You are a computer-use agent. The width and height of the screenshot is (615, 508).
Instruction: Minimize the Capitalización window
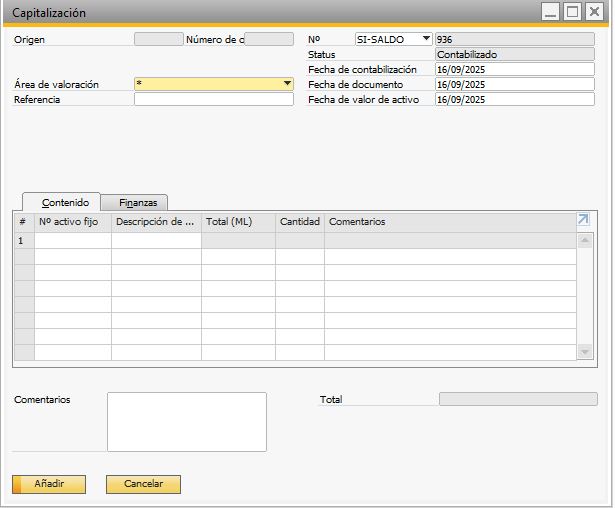[x=550, y=12]
